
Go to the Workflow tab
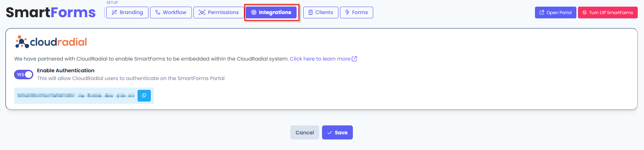[x=171, y=12]
